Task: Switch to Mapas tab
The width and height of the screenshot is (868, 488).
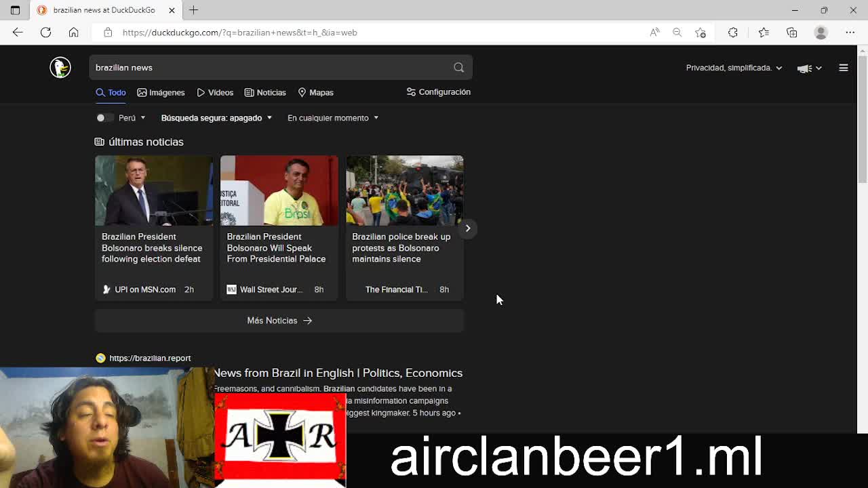Action: tap(315, 92)
